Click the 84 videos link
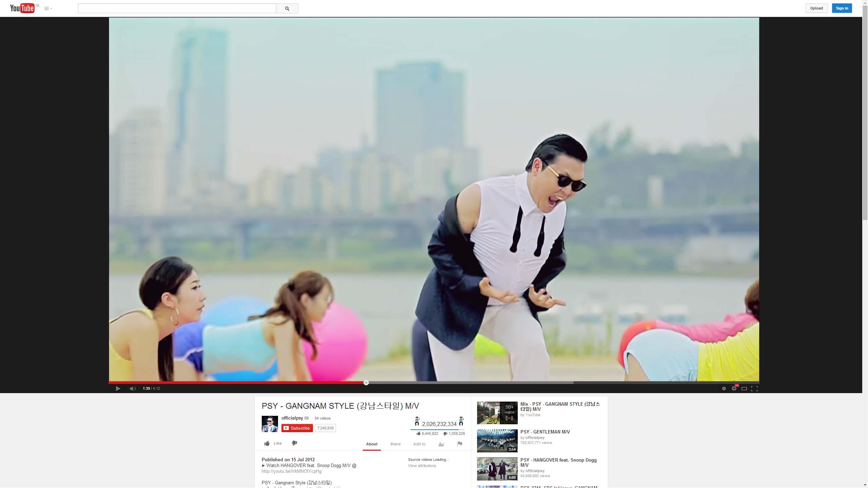Viewport: 868px width, 488px height. click(x=322, y=418)
